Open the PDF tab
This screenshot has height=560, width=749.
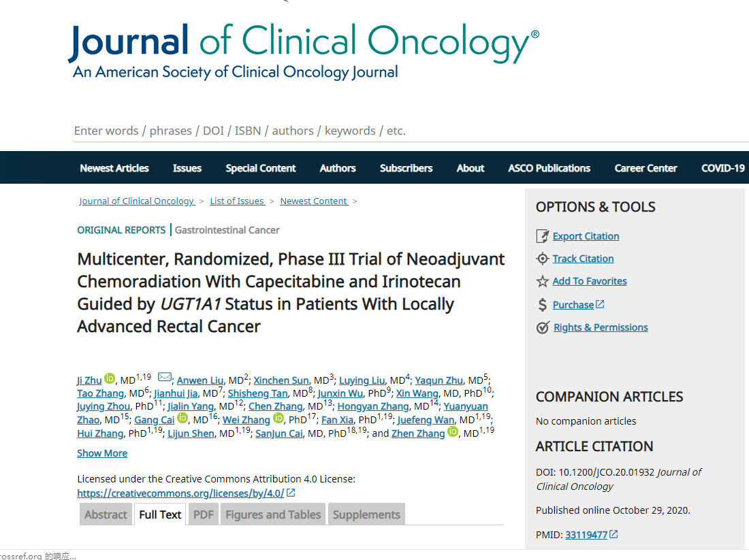click(204, 514)
